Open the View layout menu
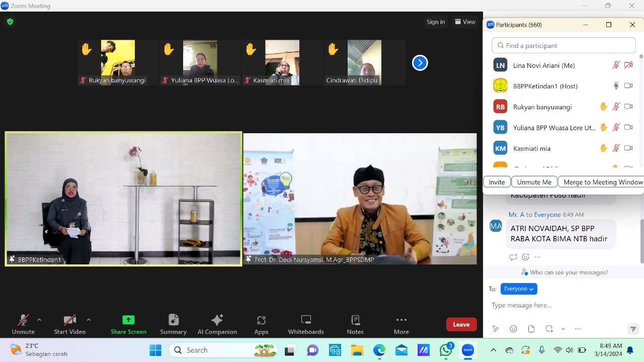This screenshot has height=362, width=644. [465, 22]
